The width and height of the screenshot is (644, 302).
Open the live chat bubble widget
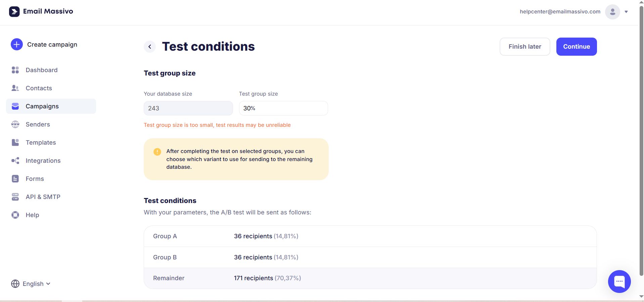tap(619, 281)
